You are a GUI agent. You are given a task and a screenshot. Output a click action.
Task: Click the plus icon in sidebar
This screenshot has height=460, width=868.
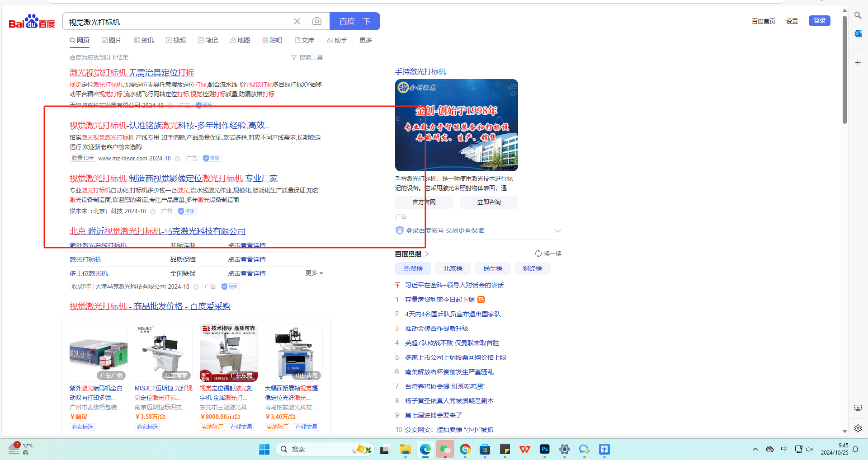(x=858, y=63)
